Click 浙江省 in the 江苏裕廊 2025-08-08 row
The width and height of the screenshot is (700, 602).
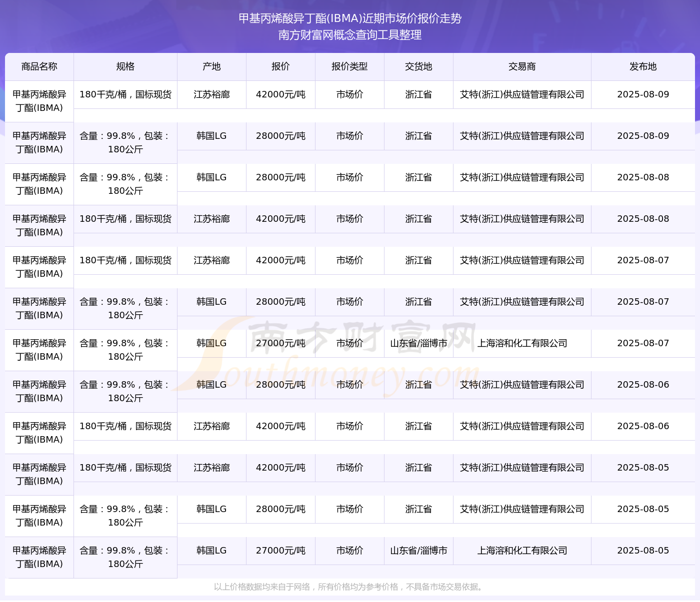[x=418, y=219]
